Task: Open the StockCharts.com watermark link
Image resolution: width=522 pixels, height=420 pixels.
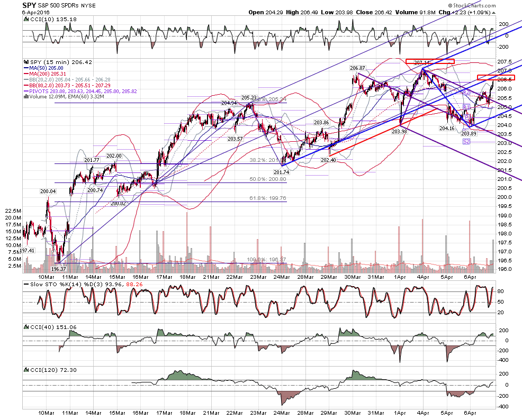Action: 472,5
